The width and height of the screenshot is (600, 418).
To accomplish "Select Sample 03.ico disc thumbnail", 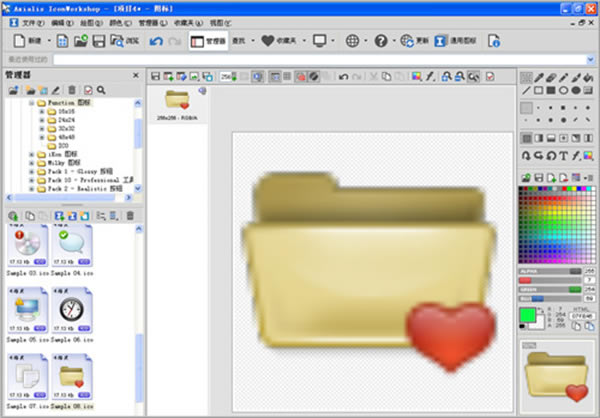I will (x=28, y=246).
